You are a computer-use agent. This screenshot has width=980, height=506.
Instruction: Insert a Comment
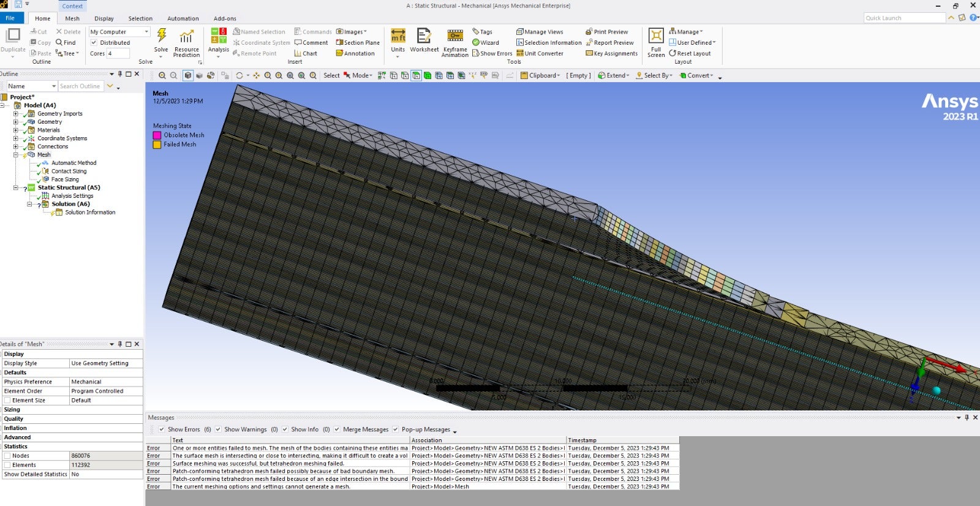tap(311, 42)
